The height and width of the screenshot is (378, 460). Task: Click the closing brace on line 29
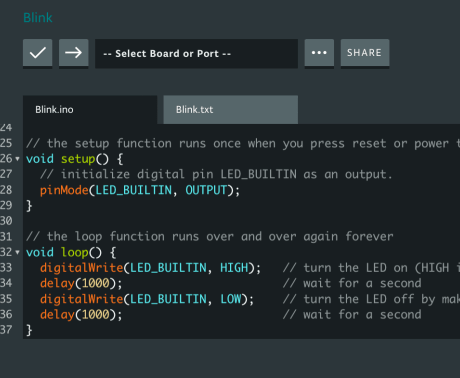pyautogui.click(x=29, y=206)
